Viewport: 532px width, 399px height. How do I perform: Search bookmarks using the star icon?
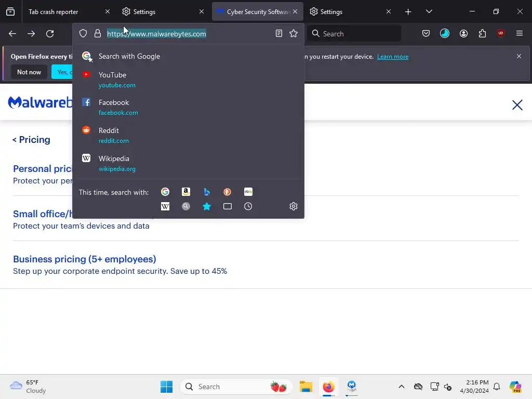[207, 206]
